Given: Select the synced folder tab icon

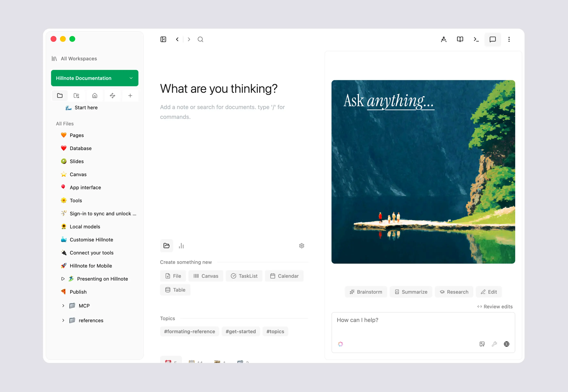Looking at the screenshot, I should tap(76, 96).
